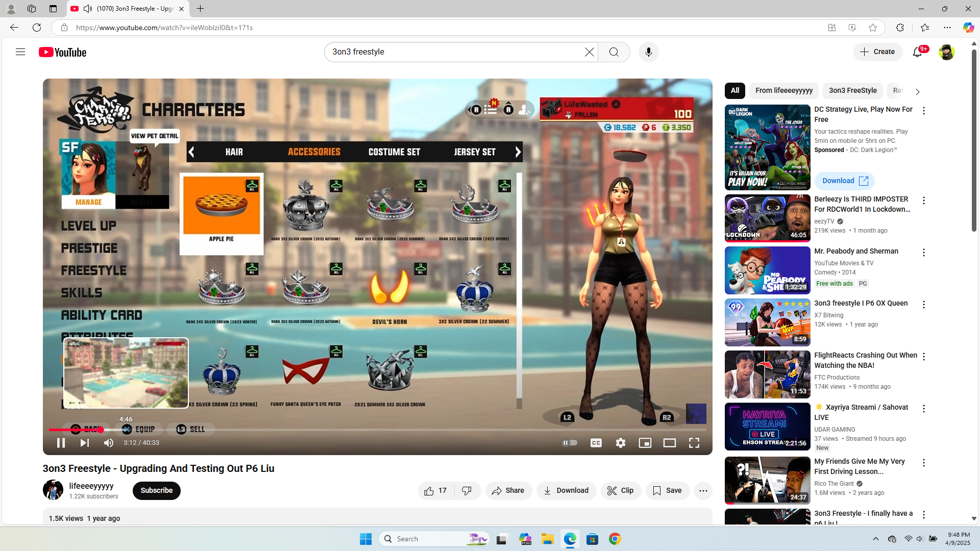Toggle theater mode
980x551 pixels.
point(670,443)
